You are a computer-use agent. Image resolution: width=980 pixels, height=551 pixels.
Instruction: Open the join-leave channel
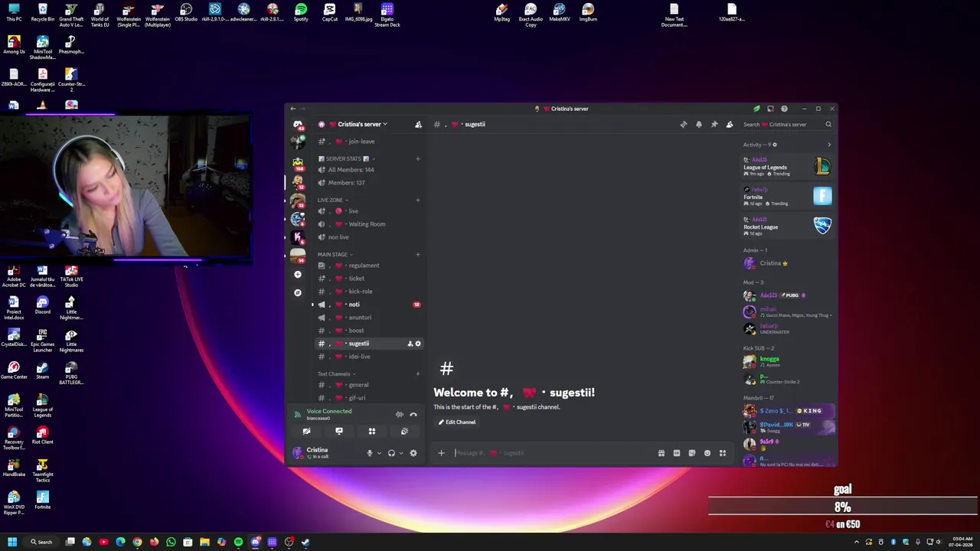pos(369,142)
